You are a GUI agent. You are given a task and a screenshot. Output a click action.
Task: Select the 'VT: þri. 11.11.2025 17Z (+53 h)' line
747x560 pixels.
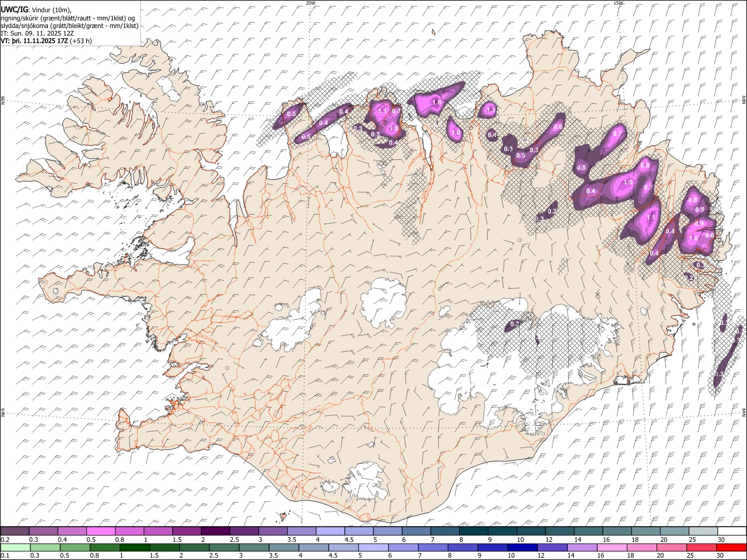pyautogui.click(x=47, y=41)
